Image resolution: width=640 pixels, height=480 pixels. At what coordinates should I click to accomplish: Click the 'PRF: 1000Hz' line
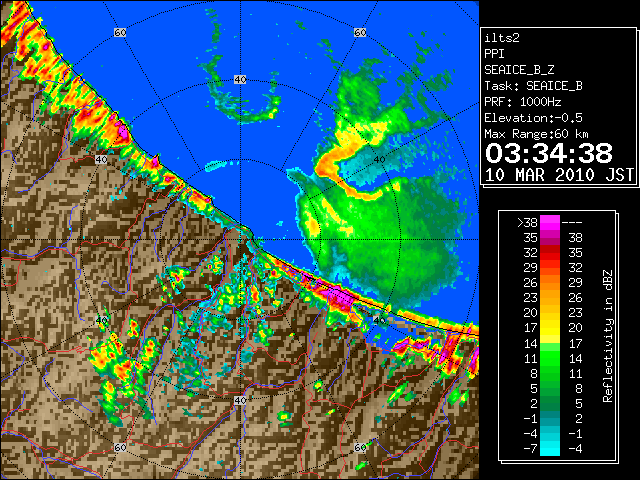(x=523, y=102)
